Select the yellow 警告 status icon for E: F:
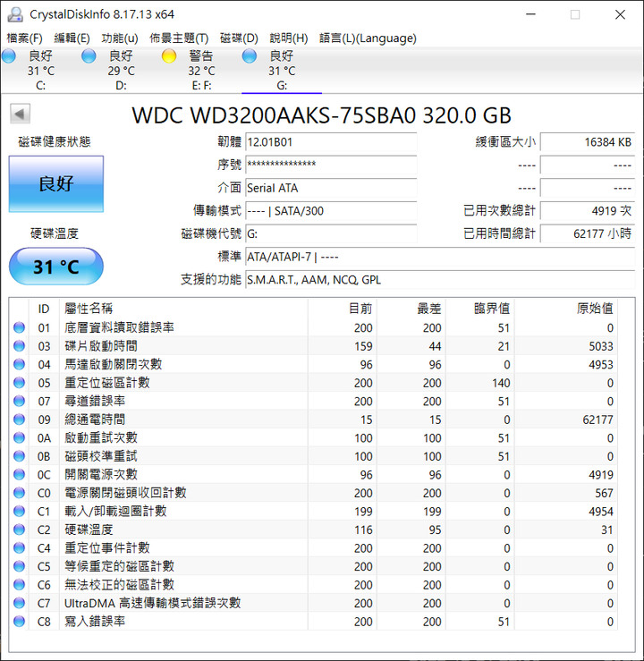The width and height of the screenshot is (644, 661). 169,56
